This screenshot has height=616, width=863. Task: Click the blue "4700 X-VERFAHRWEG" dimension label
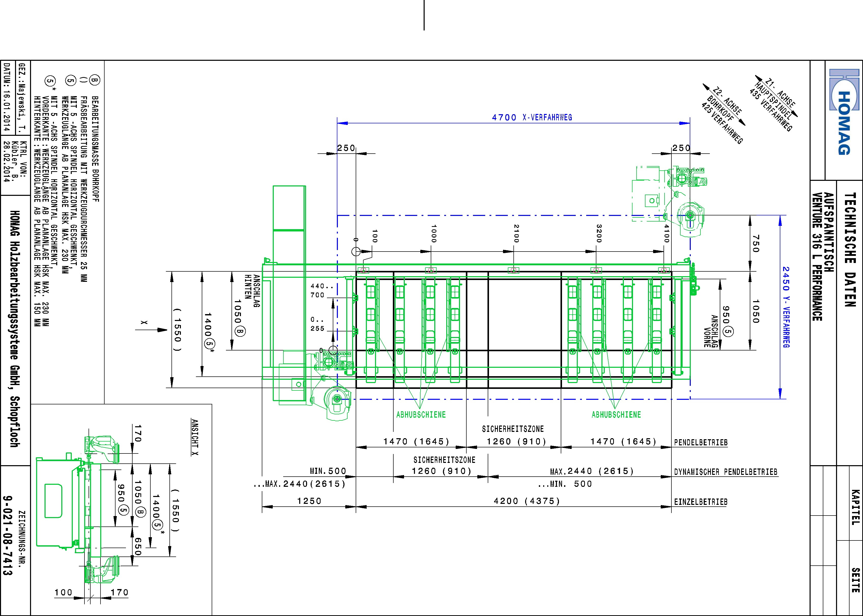point(532,118)
